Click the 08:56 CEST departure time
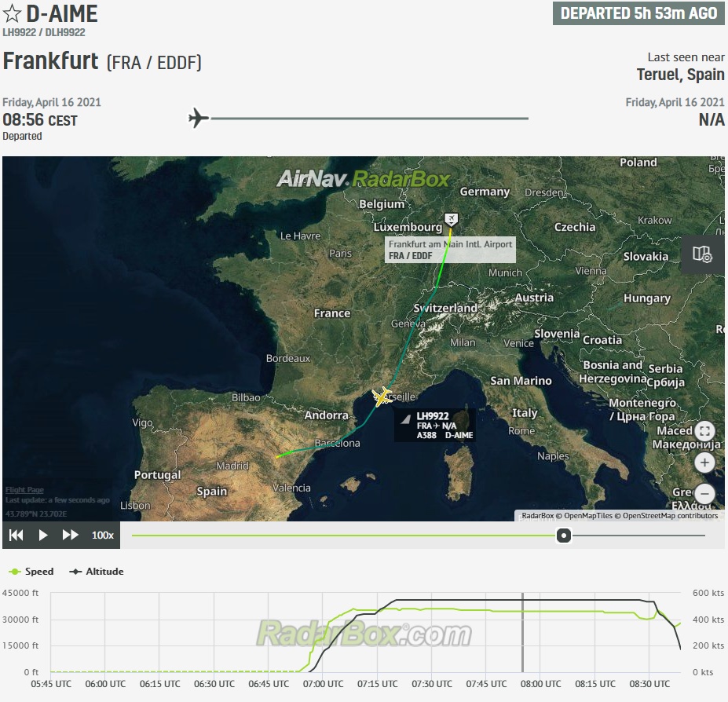Image resolution: width=728 pixels, height=702 pixels. (40, 120)
